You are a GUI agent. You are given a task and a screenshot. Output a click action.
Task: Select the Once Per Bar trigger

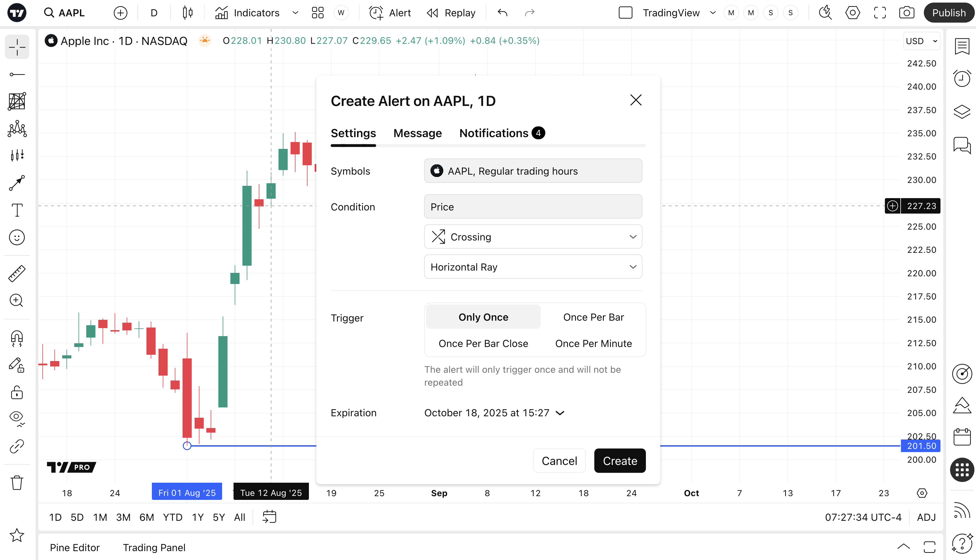tap(593, 317)
